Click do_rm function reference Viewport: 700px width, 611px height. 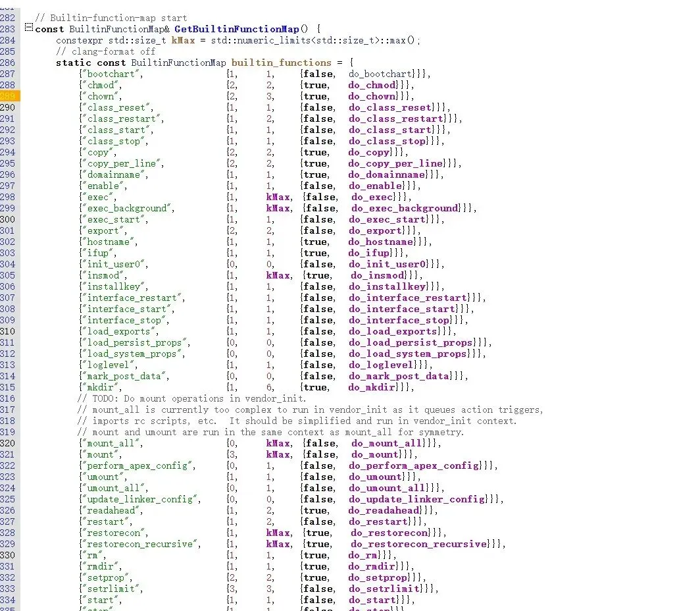363,555
